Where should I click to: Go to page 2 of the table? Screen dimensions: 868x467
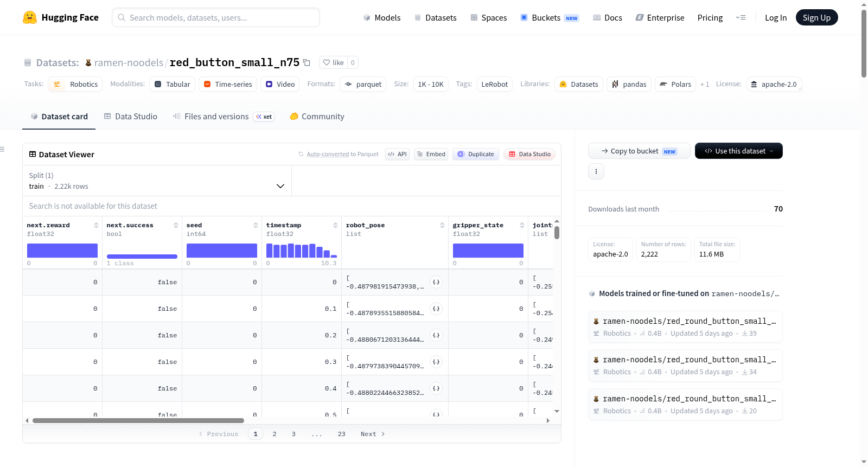click(275, 434)
